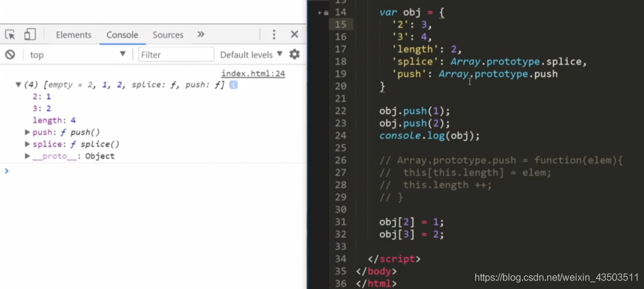The width and height of the screenshot is (644, 289).
Task: Open the index.html:24 source link
Action: pyautogui.click(x=253, y=73)
